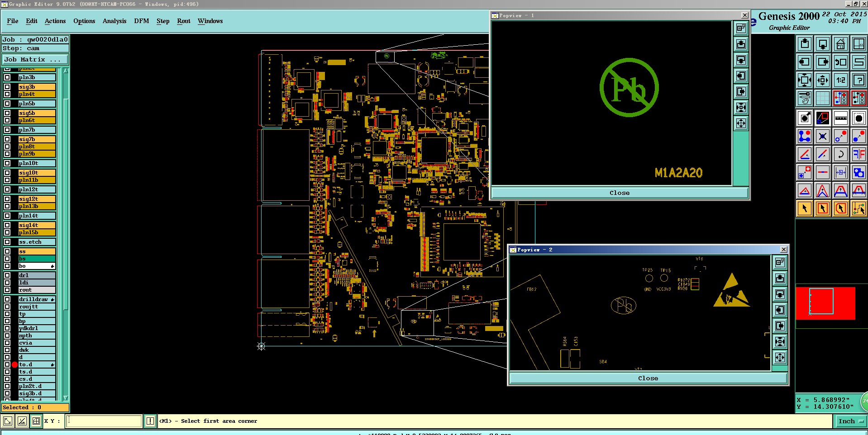Toggle the checkbox for layer pln10t

[x=7, y=163]
